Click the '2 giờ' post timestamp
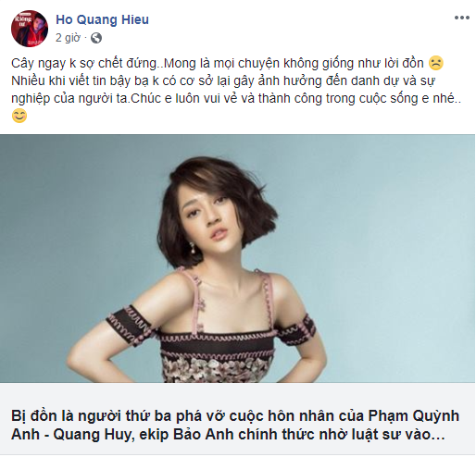 (68, 38)
